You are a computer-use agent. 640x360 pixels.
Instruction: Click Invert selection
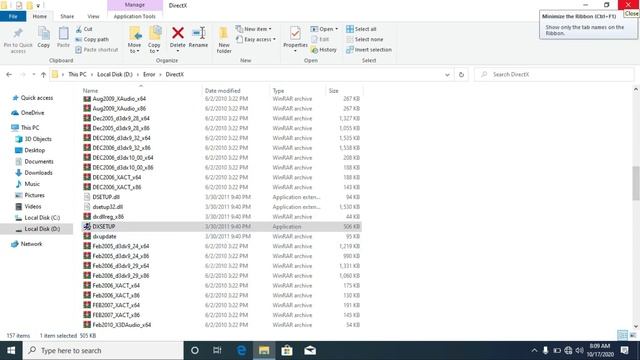click(x=369, y=49)
